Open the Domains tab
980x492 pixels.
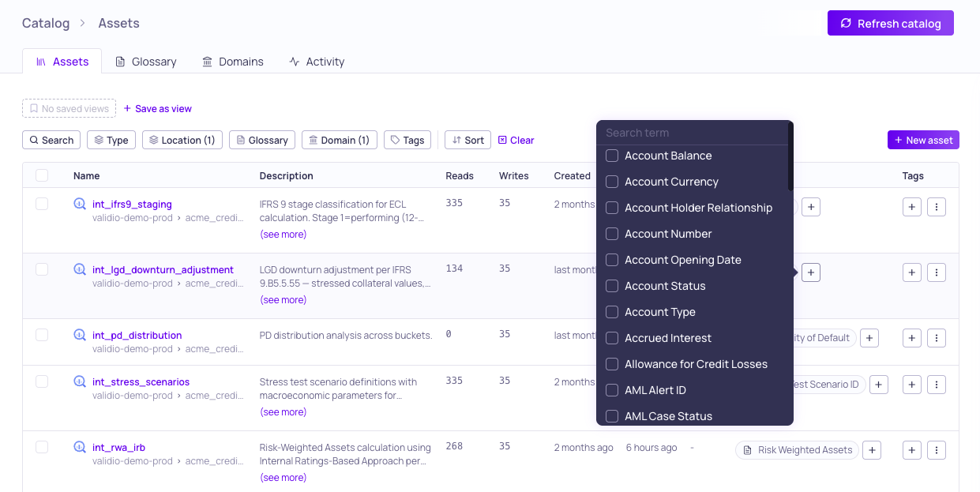pyautogui.click(x=232, y=62)
